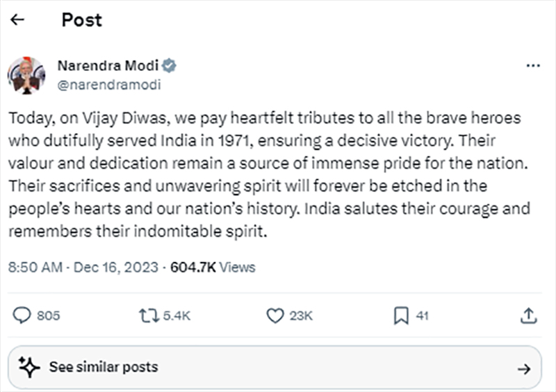Viewport: 556px width, 392px height.
Task: Click the blue verified badge
Action: (170, 66)
